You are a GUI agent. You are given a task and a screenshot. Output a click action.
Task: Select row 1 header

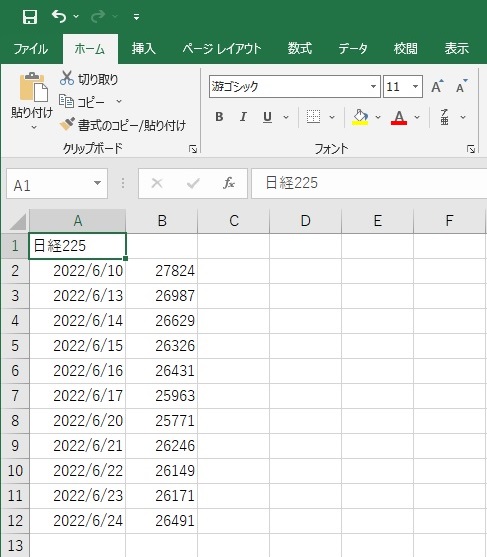click(x=15, y=246)
